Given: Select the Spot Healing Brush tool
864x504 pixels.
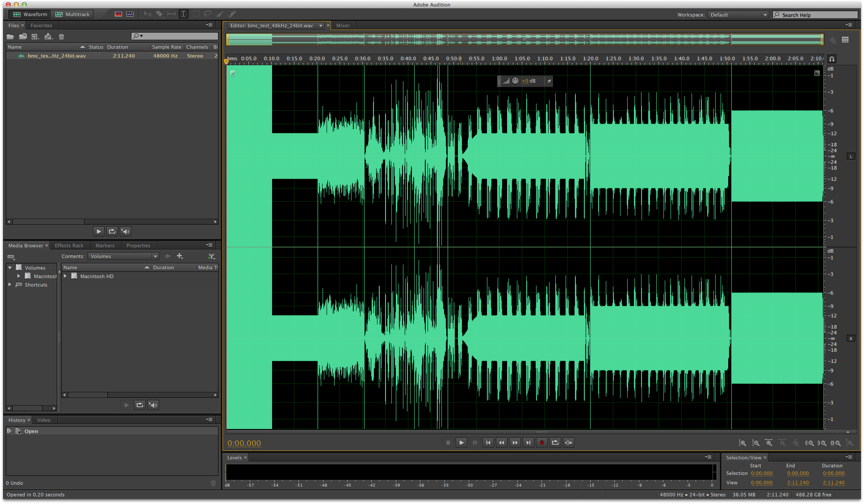Looking at the screenshot, I should (x=232, y=14).
